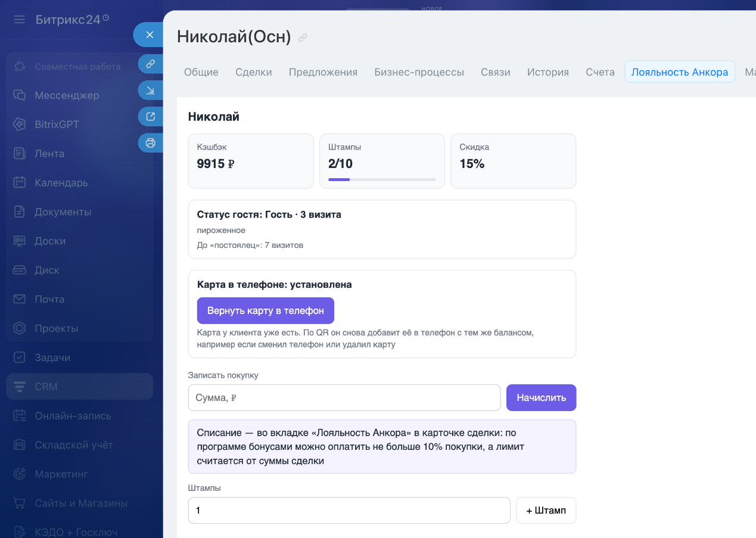Go to Задачи in the sidebar
The width and height of the screenshot is (756, 538).
pyautogui.click(x=52, y=357)
